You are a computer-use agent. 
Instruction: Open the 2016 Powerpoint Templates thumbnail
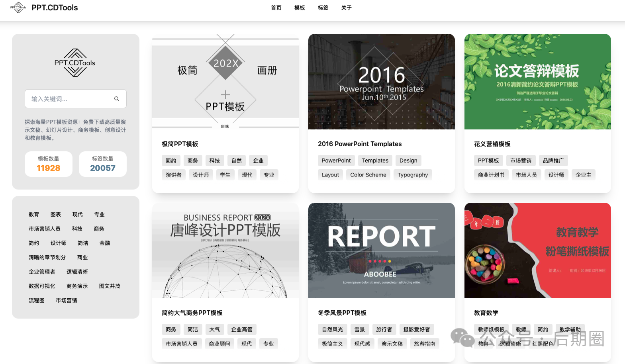point(382,82)
